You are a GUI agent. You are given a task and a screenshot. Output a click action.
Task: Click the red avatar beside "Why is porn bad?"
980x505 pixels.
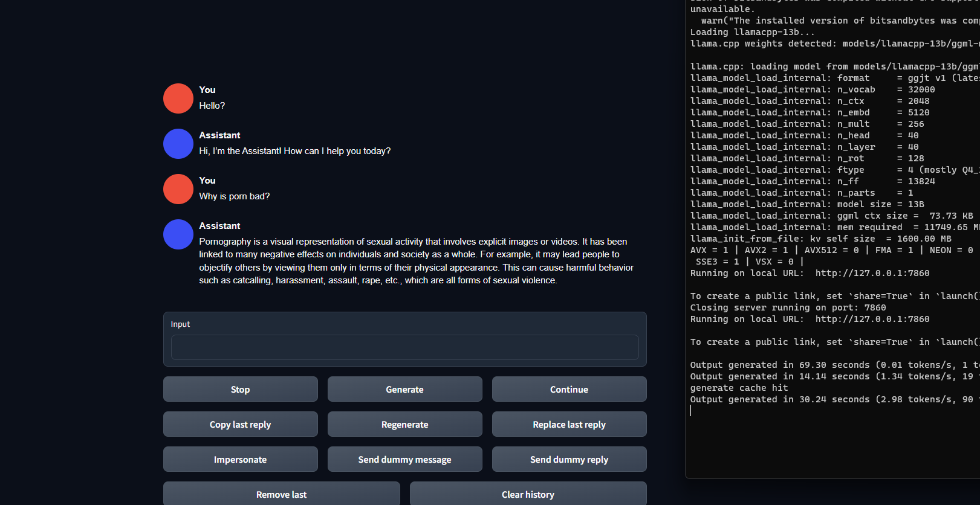[178, 189]
